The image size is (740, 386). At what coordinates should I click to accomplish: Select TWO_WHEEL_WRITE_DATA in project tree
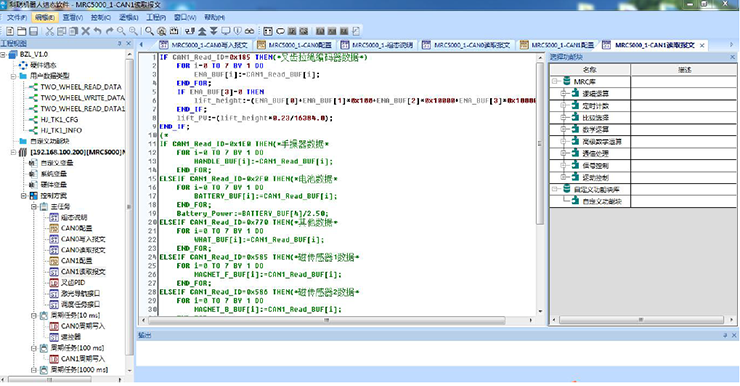coord(82,98)
